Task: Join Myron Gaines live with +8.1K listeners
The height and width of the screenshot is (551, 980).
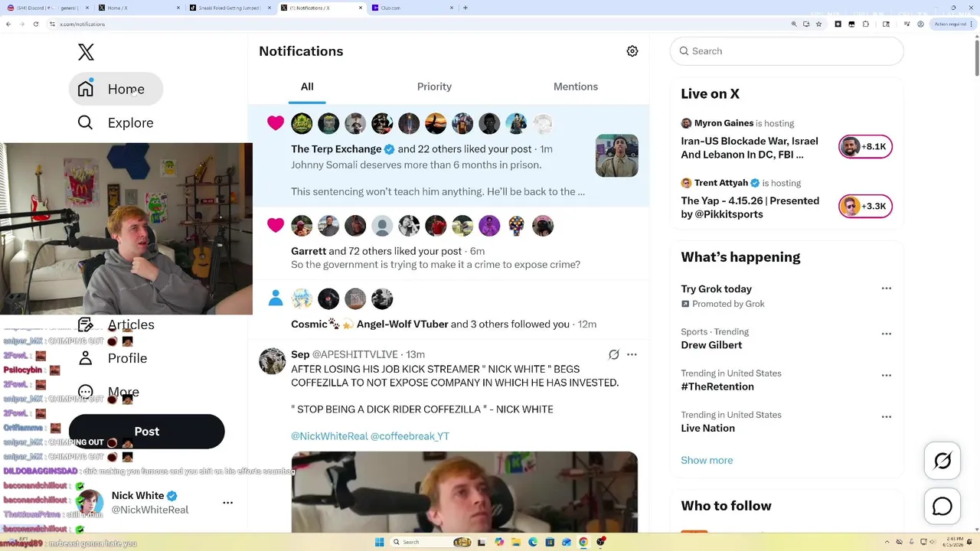Action: (865, 146)
